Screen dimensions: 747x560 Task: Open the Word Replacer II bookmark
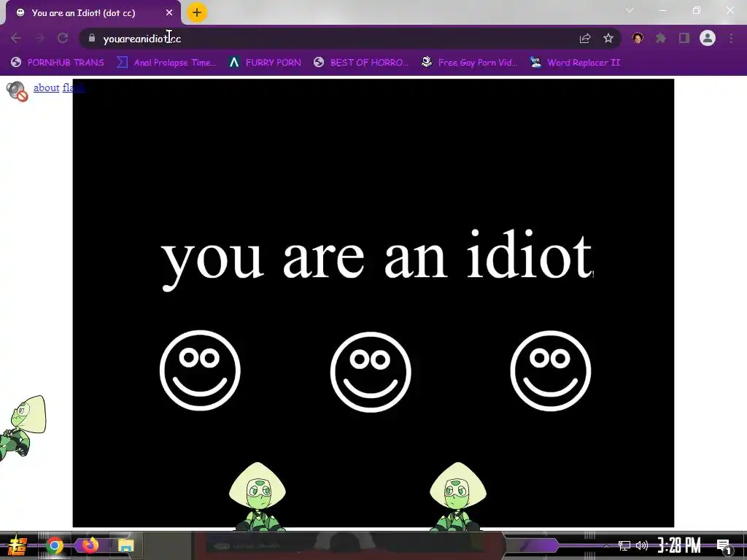[x=575, y=63]
